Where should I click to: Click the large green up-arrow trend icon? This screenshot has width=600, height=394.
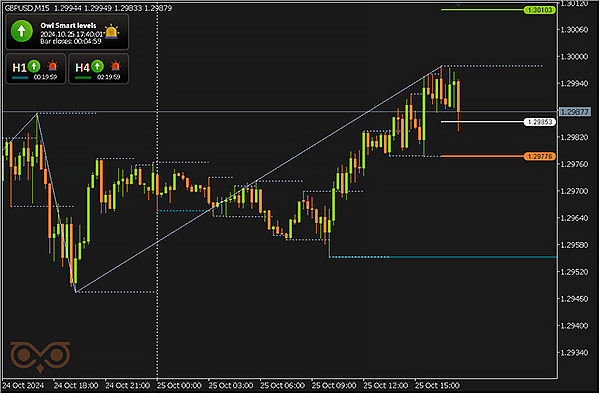tap(21, 31)
